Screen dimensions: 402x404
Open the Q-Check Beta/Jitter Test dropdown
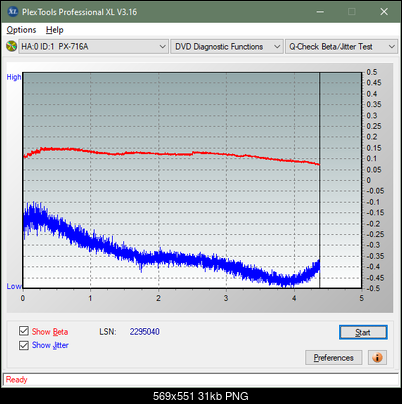[341, 47]
